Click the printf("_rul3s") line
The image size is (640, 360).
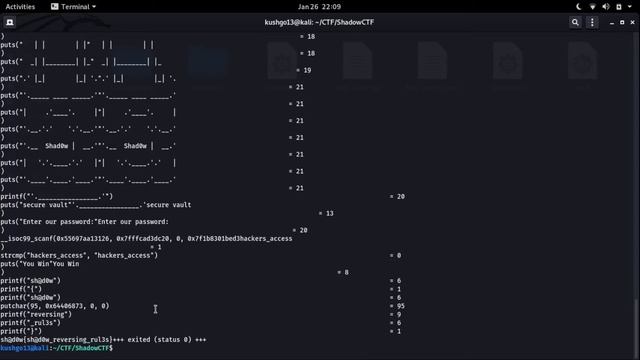coord(30,322)
